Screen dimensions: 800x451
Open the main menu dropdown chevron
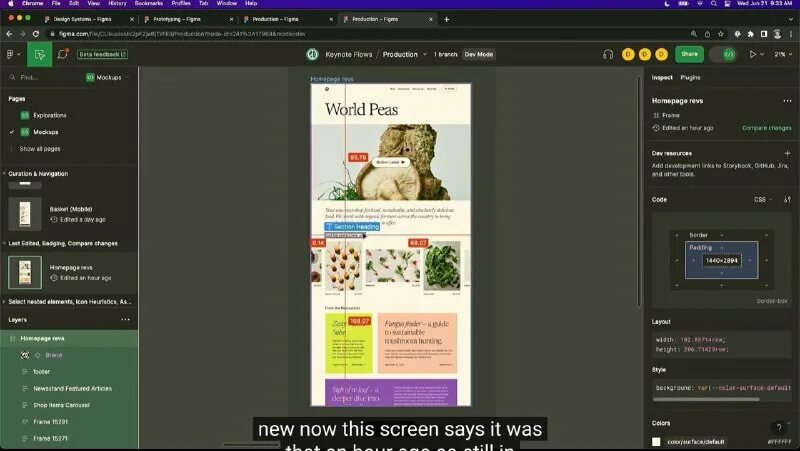[x=18, y=54]
